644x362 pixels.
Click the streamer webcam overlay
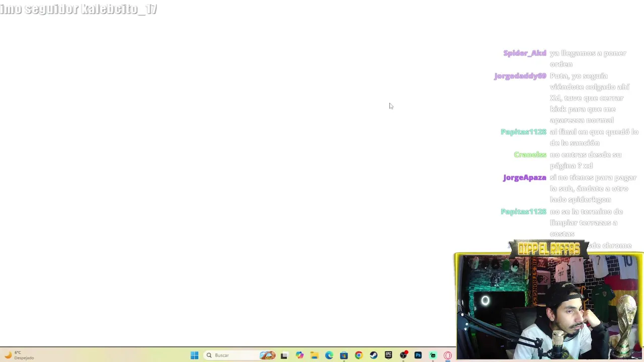coord(548,307)
